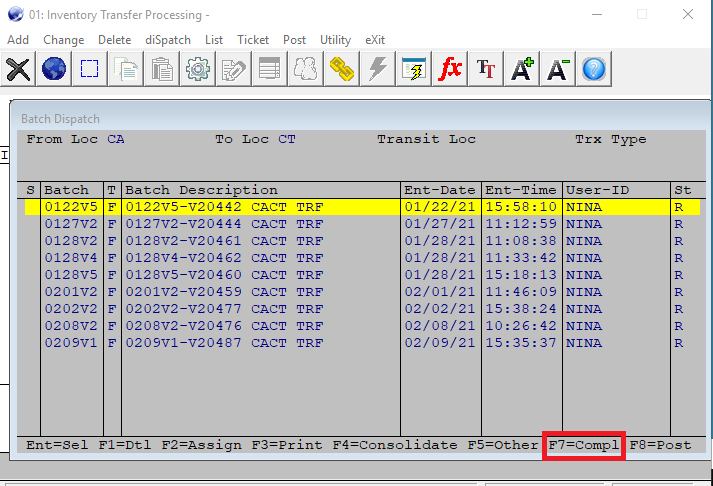Click F2=Assign function key label

[201, 445]
